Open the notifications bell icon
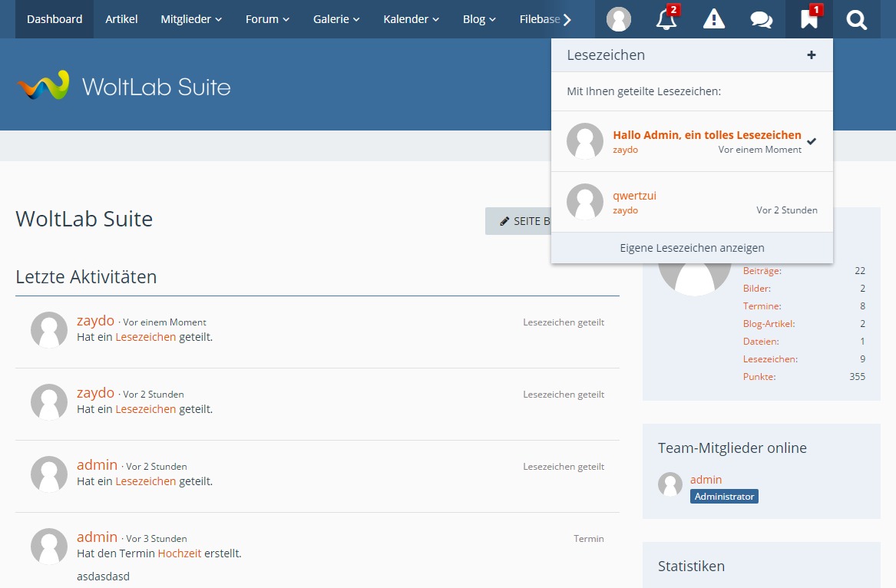896x588 pixels. [666, 19]
